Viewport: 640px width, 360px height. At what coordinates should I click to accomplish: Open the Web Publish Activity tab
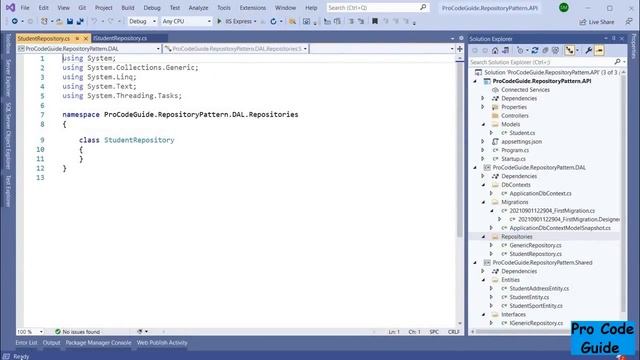pos(162,343)
